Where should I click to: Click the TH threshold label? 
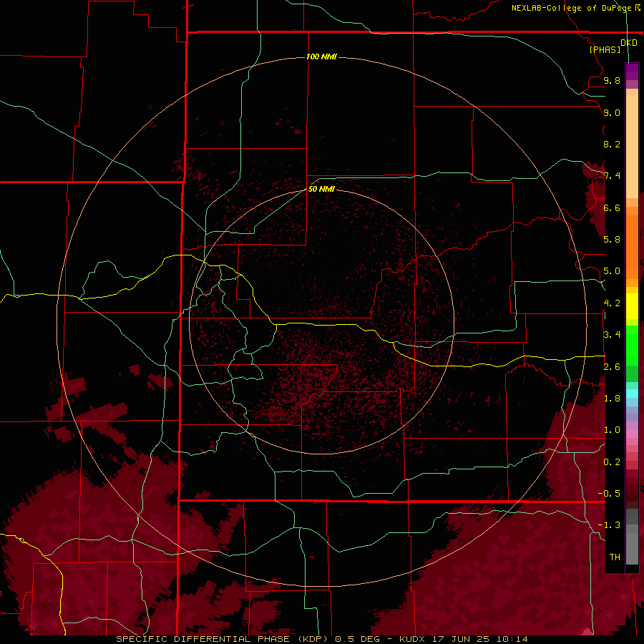tap(615, 557)
